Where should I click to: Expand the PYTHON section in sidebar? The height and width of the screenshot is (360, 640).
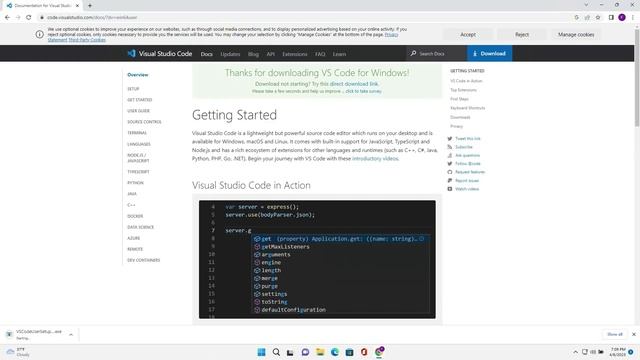click(x=135, y=183)
